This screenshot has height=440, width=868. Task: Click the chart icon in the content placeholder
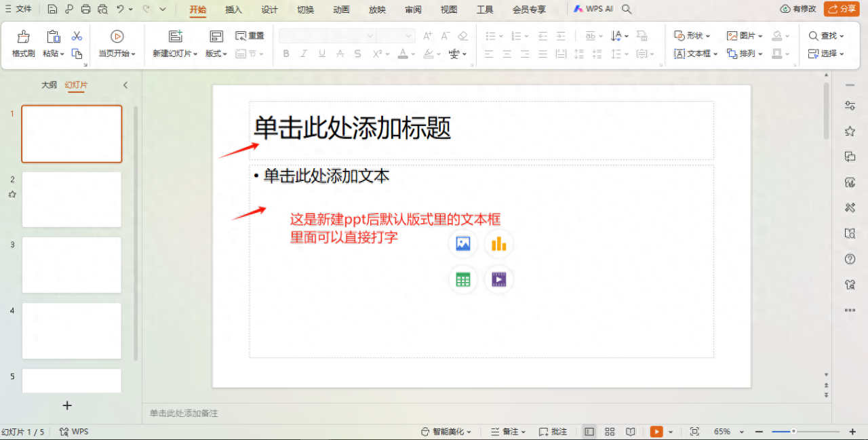(498, 244)
